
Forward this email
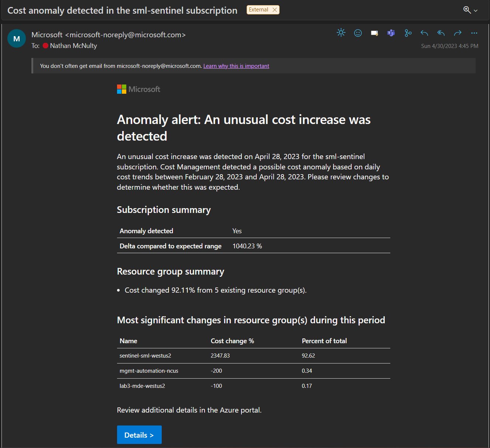458,33
